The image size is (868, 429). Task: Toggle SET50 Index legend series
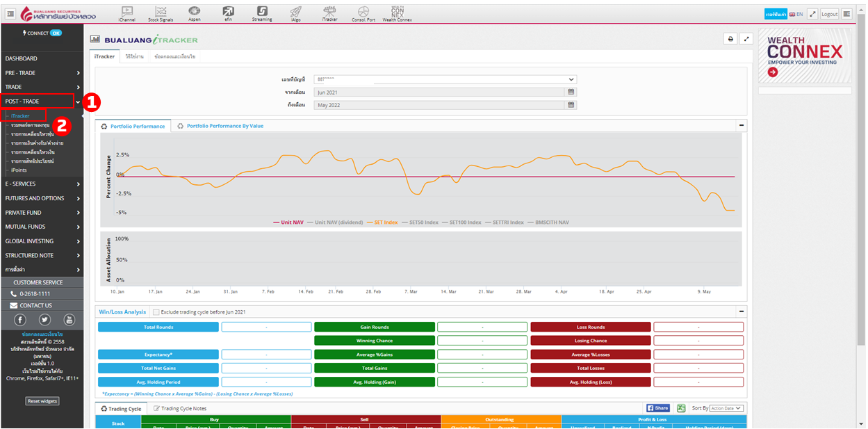(x=420, y=222)
